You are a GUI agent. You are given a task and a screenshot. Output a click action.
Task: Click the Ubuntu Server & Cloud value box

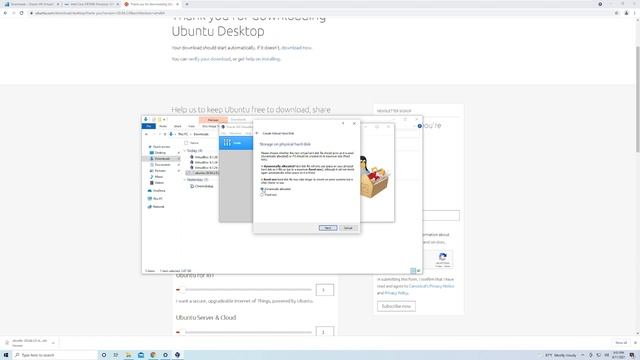(x=324, y=331)
